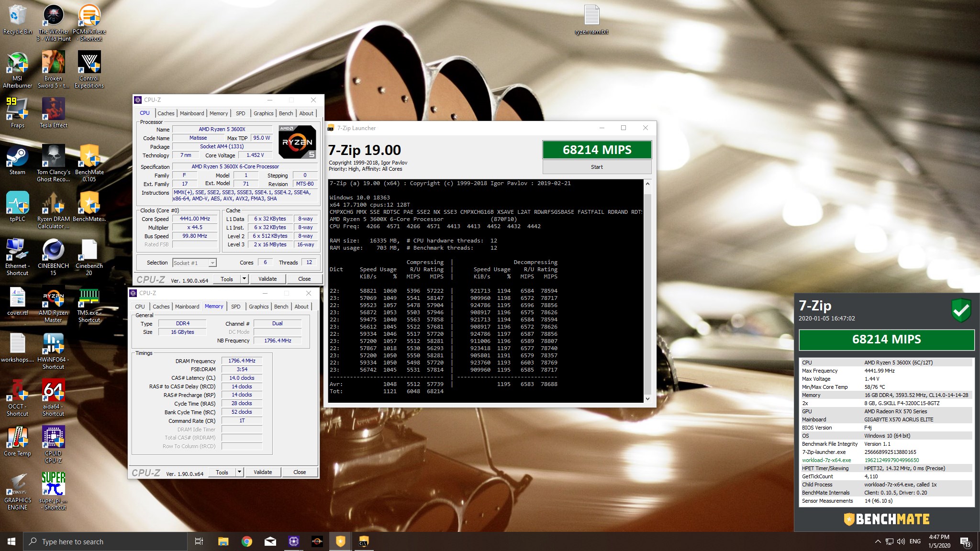Show hidden system tray icons chevron
Screen dimensions: 980x551
pos(878,541)
